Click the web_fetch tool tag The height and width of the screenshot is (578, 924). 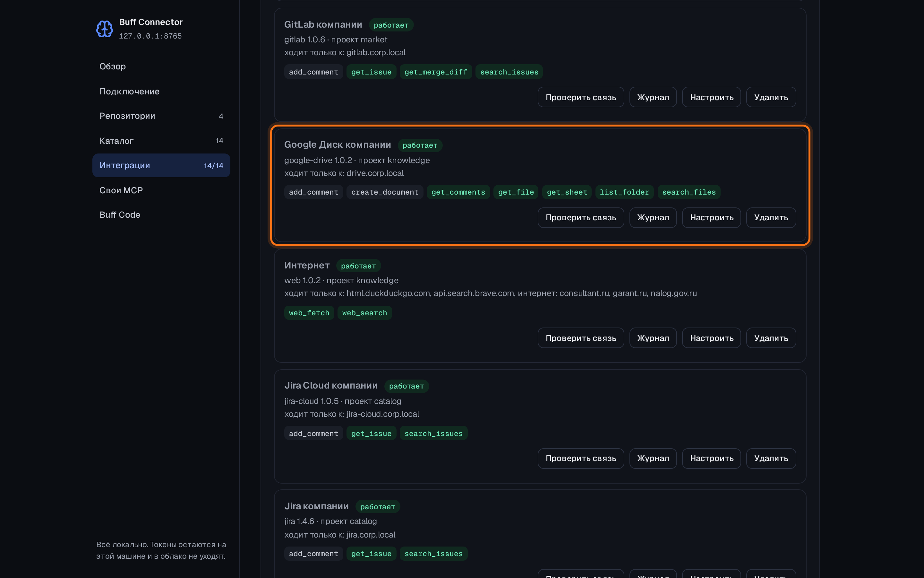pyautogui.click(x=309, y=313)
